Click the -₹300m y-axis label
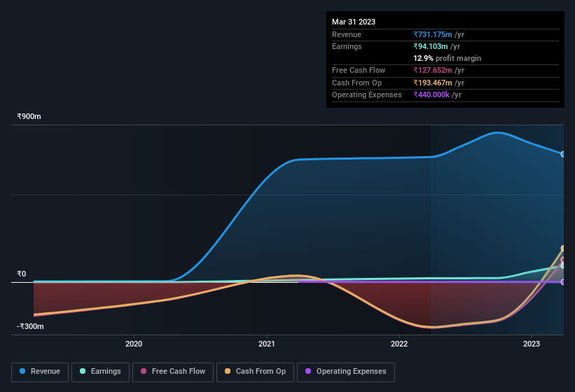Viewport: 575px width, 392px height. click(x=30, y=326)
